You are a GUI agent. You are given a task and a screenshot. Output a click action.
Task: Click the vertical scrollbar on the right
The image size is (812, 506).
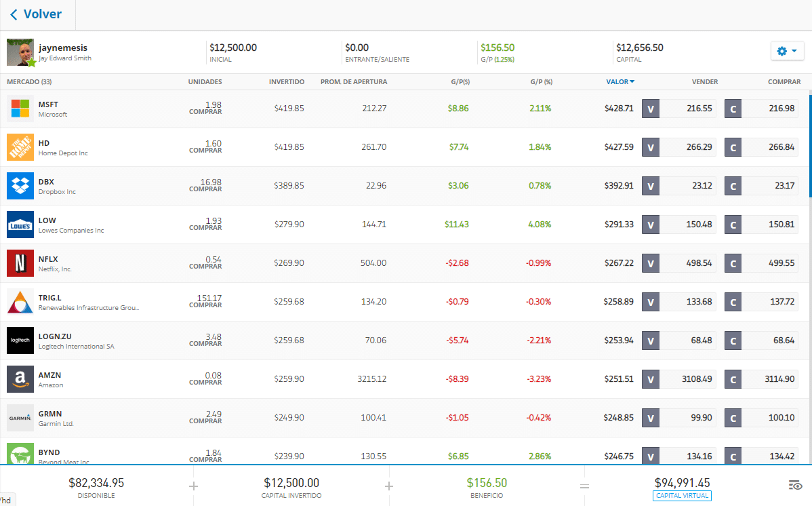click(x=810, y=145)
